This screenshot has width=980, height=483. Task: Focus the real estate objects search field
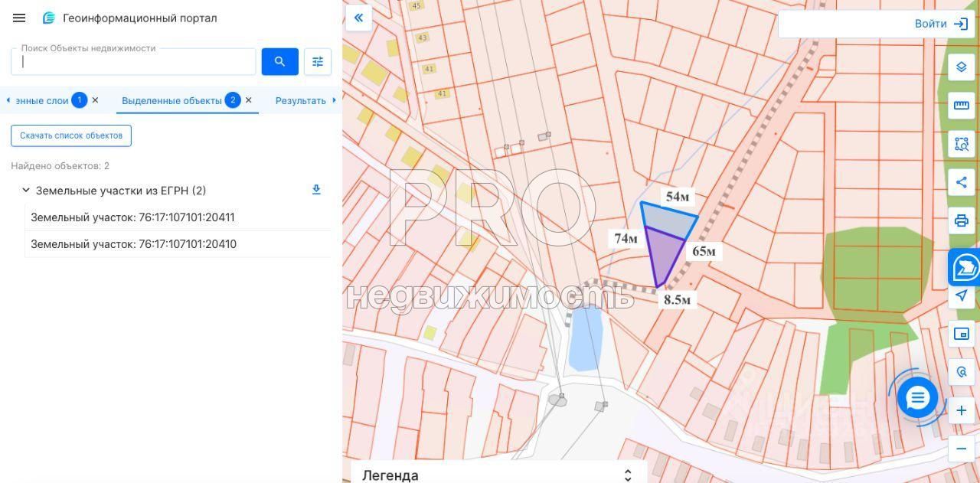(133, 61)
